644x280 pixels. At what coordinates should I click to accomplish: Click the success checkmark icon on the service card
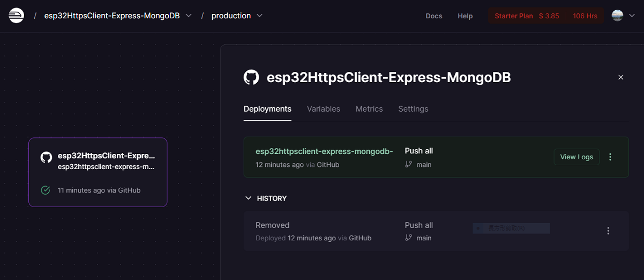point(46,190)
